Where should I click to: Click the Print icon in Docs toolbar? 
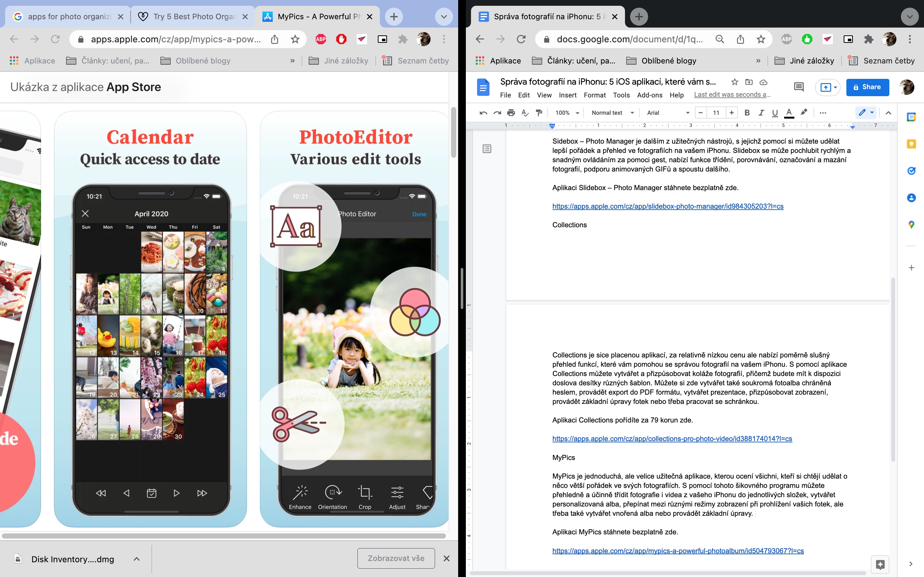click(x=511, y=113)
